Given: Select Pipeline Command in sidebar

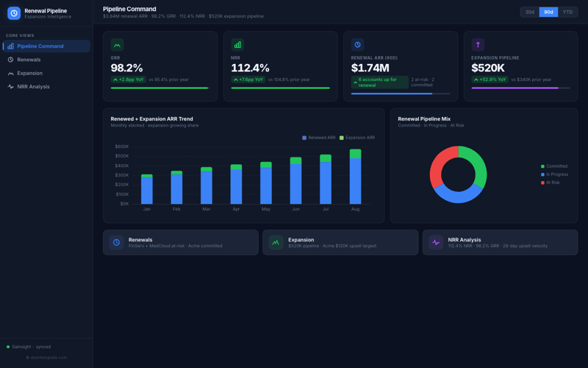Looking at the screenshot, I should pyautogui.click(x=40, y=46).
